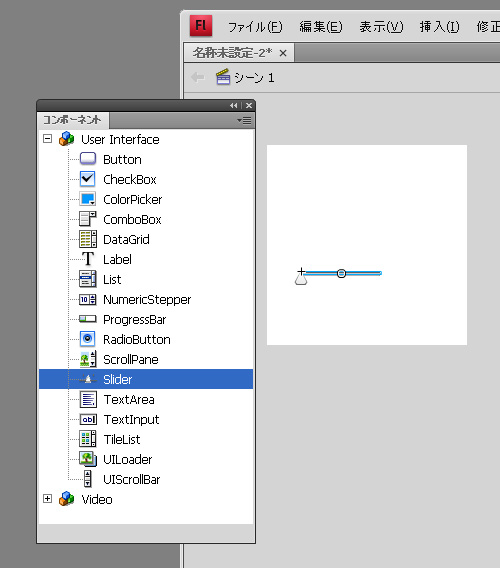Click the シーン 1 scene label

pyautogui.click(x=254, y=78)
